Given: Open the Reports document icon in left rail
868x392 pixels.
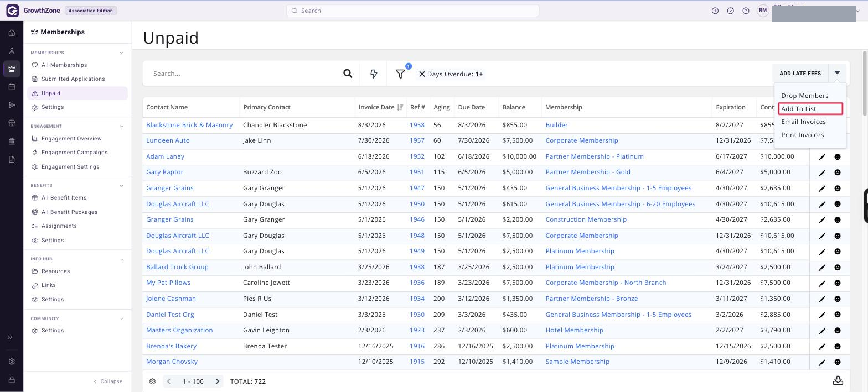Looking at the screenshot, I should 12,159.
